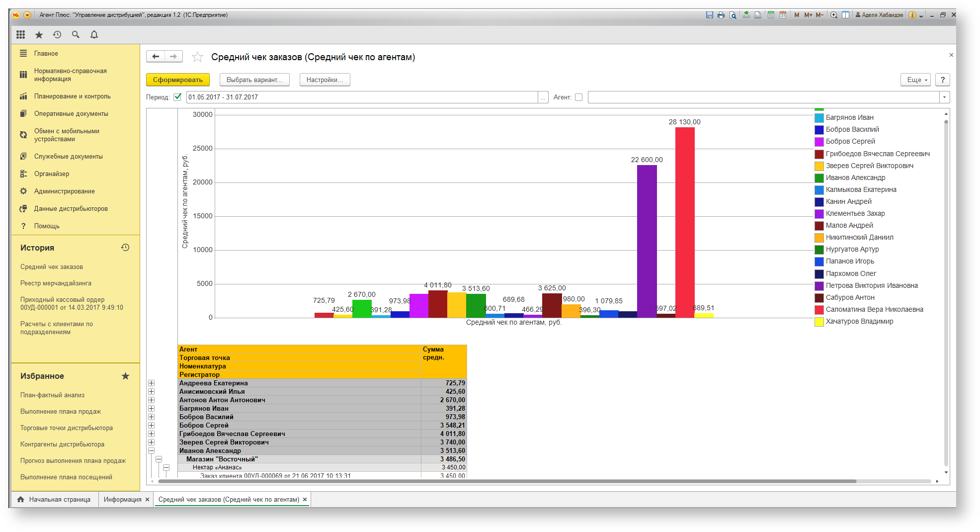Viewport: 980px width, 532px height.
Task: Click the Хачатуров Владимир yellow legend swatch
Action: [819, 322]
